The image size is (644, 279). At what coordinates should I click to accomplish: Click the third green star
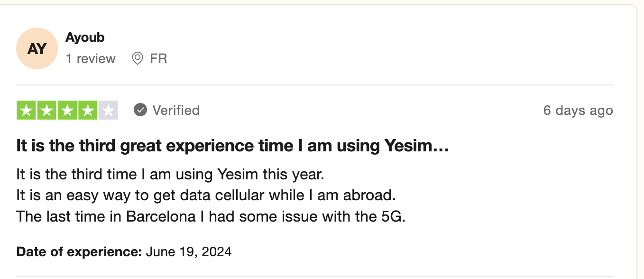(67, 110)
